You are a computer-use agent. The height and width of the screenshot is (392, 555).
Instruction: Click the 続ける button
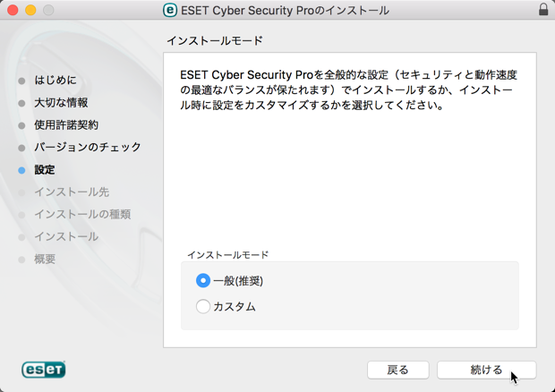(x=487, y=370)
